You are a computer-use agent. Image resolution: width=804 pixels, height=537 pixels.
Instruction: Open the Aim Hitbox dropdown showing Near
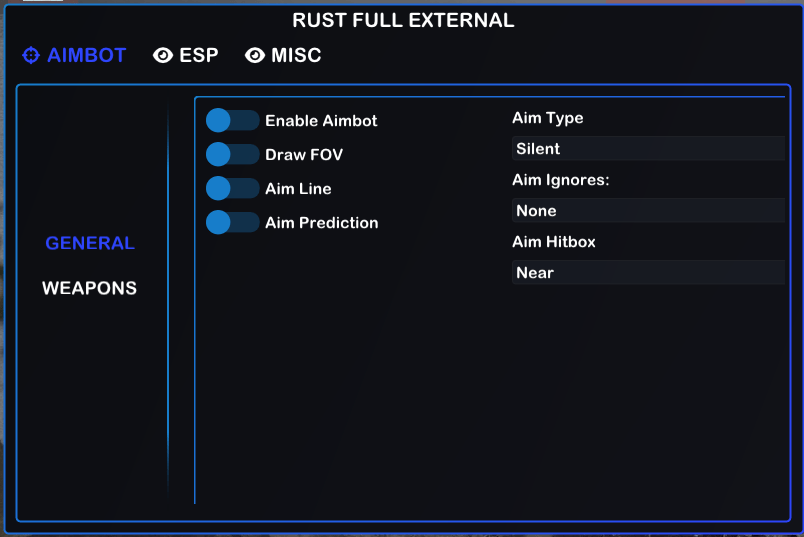648,273
